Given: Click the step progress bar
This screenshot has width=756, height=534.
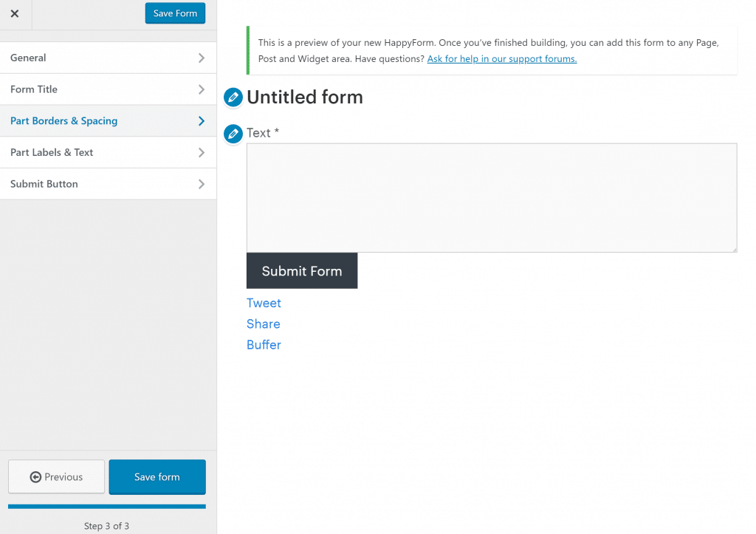Looking at the screenshot, I should coord(108,507).
